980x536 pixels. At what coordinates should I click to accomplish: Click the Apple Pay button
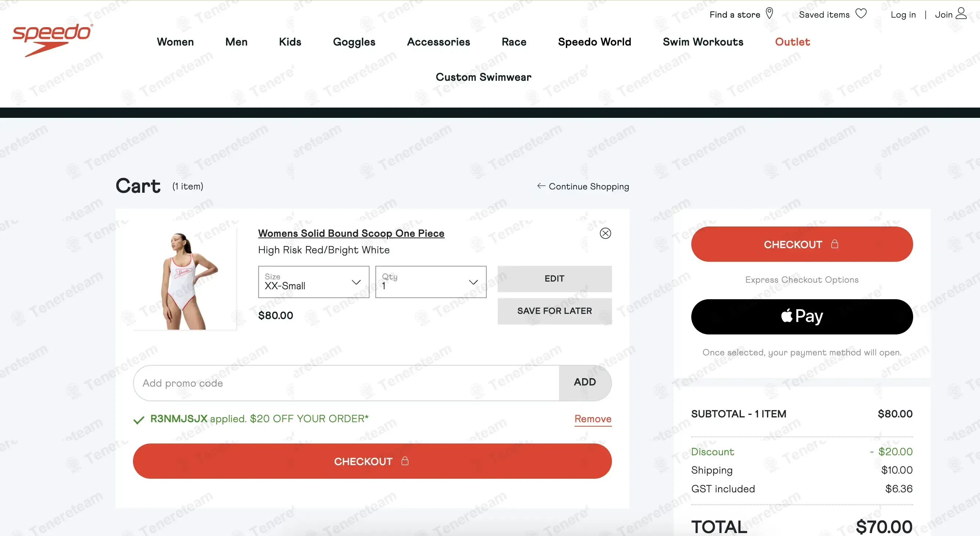801,316
